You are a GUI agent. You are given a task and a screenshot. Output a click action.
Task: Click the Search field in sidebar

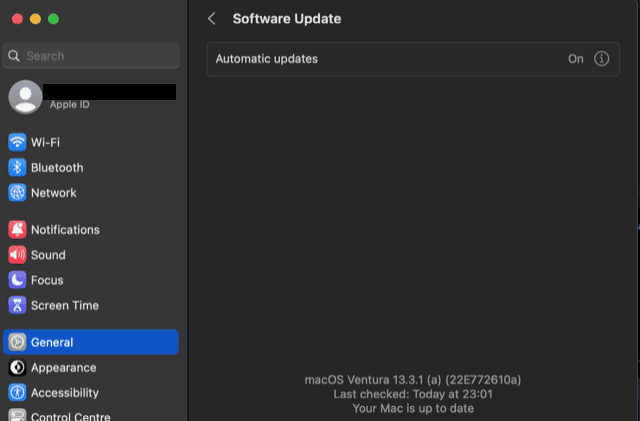(x=92, y=56)
